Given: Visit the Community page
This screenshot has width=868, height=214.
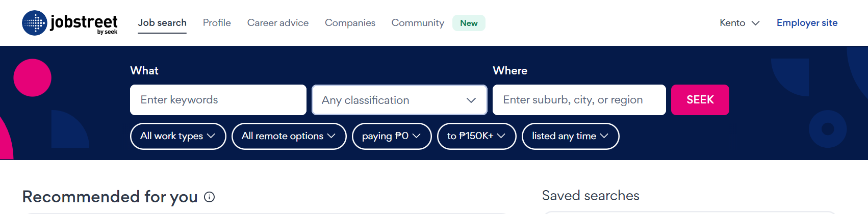Looking at the screenshot, I should pos(418,23).
